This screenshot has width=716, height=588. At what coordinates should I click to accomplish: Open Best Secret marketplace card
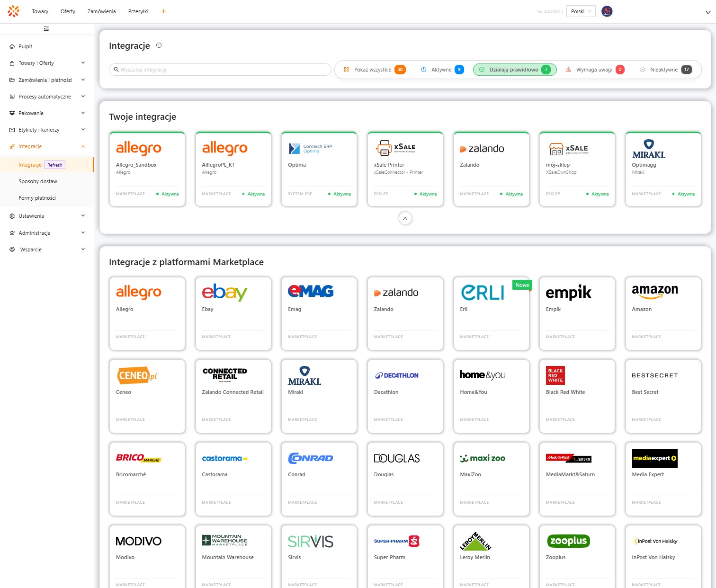coord(663,396)
